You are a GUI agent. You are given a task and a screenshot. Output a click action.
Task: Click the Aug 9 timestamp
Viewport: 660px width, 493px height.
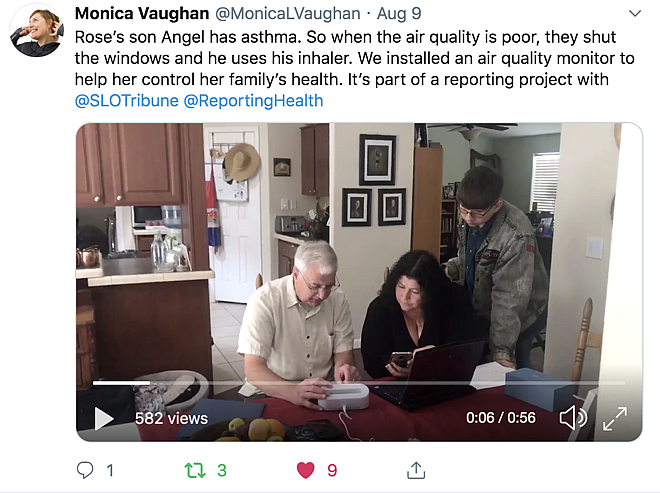tap(399, 13)
